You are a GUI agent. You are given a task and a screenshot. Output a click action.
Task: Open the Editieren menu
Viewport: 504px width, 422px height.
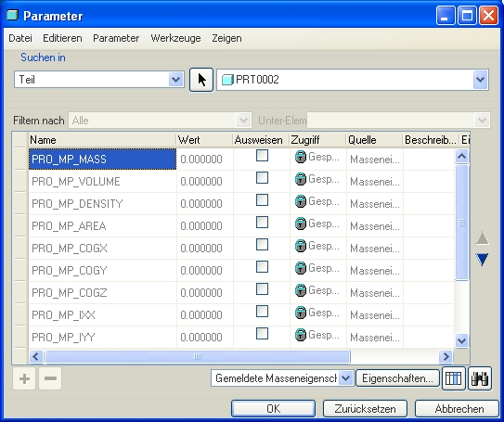62,38
